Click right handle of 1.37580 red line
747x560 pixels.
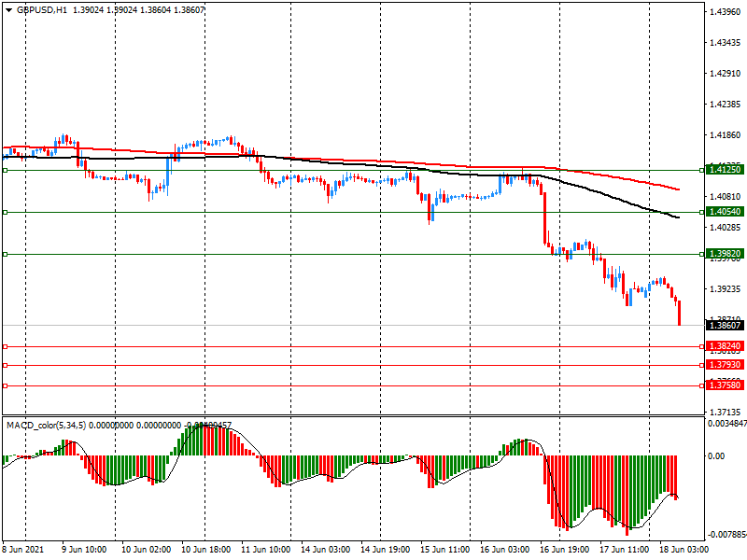pyautogui.click(x=702, y=385)
